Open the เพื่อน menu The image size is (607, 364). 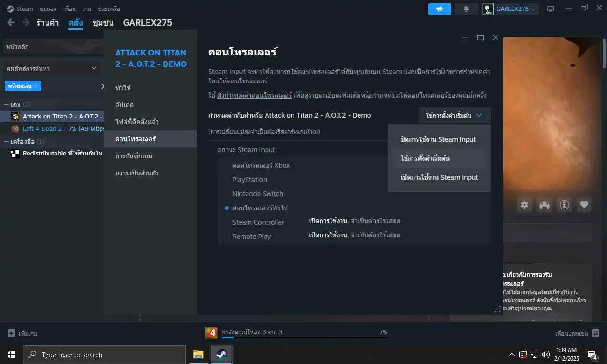[x=69, y=9]
